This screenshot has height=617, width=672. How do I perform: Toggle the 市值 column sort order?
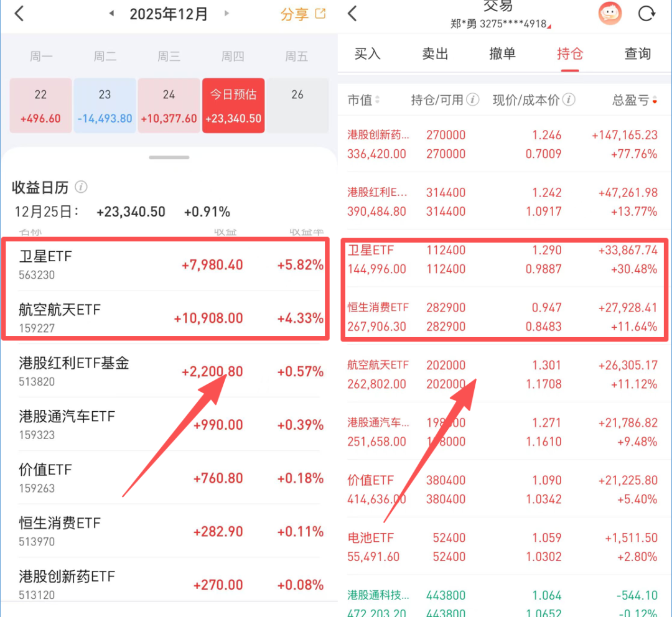[x=378, y=100]
